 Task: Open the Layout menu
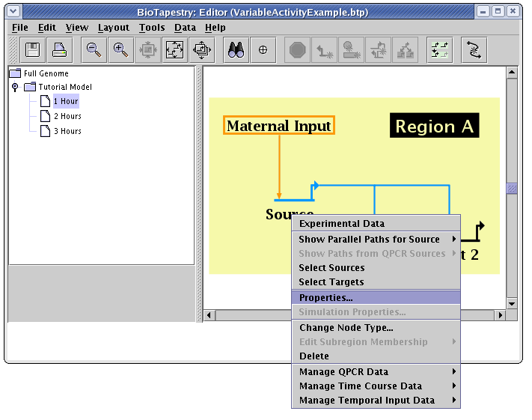point(113,28)
